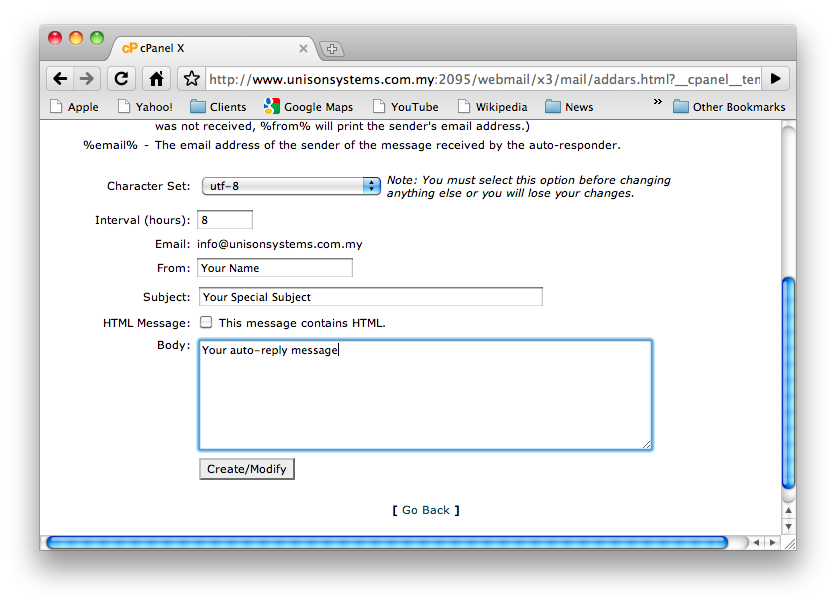This screenshot has height=605, width=836.
Task: Open the browser Home page
Action: 155,78
